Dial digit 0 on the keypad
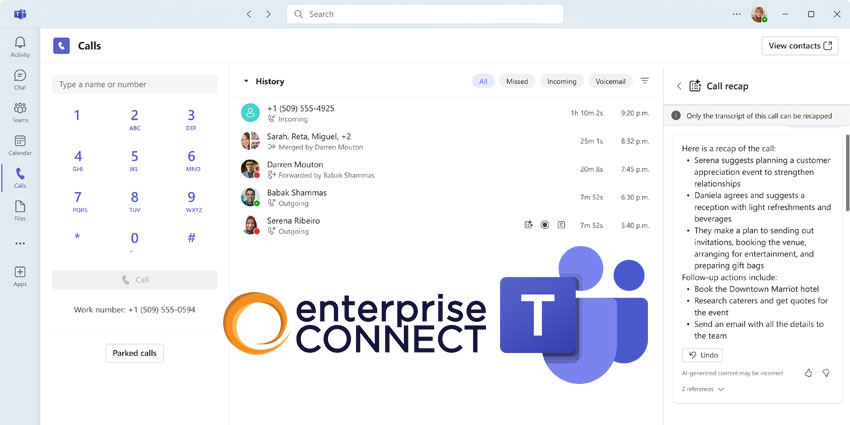Screen dimensions: 850x425 click(x=134, y=240)
